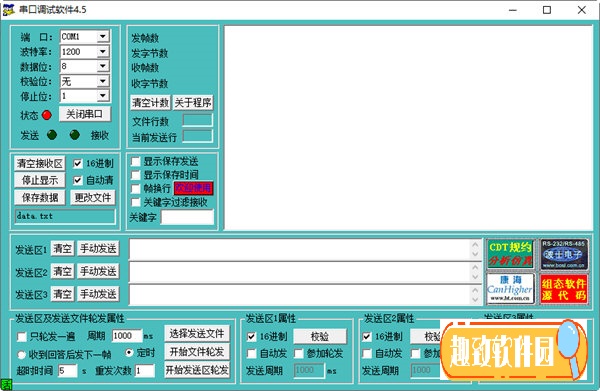Click the green 接收 indicator light
Screen dimensions: 600x391
click(x=75, y=135)
